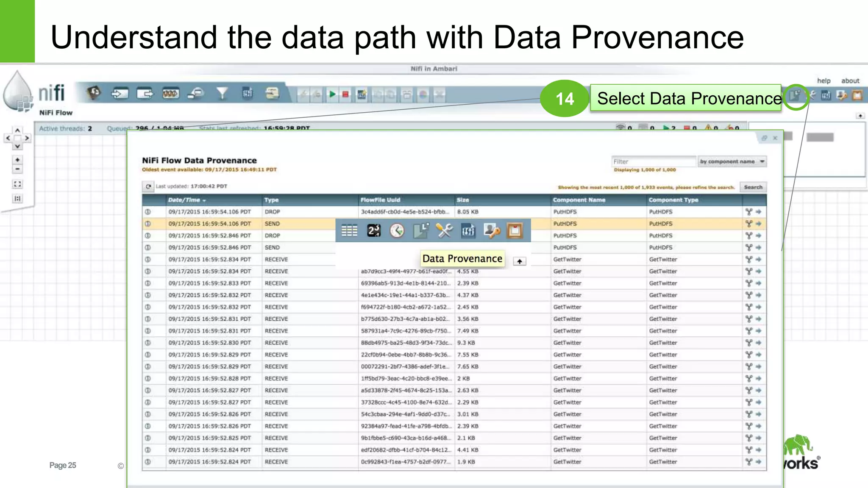
Task: Open Data Provenance in top-right toolbar
Action: point(795,95)
